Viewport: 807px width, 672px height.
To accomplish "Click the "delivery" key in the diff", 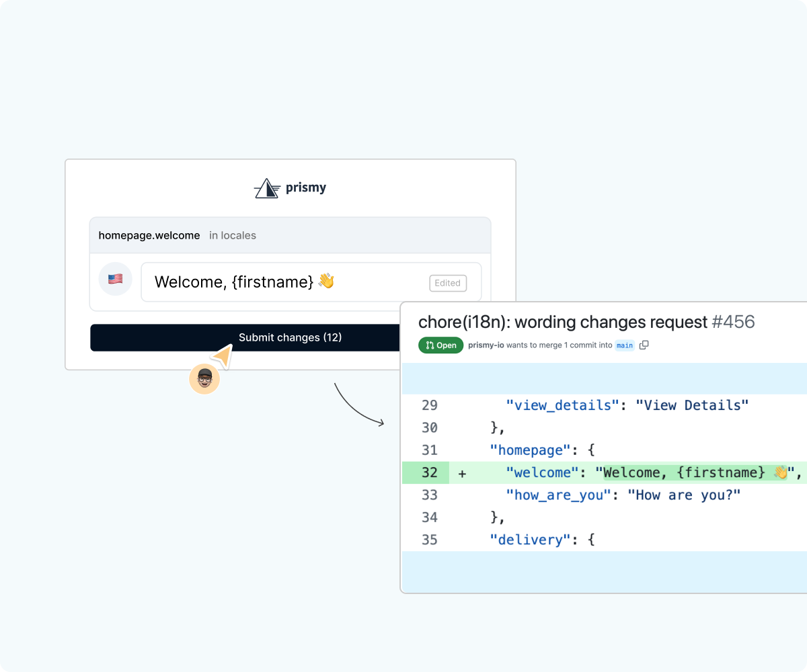I will tap(530, 540).
